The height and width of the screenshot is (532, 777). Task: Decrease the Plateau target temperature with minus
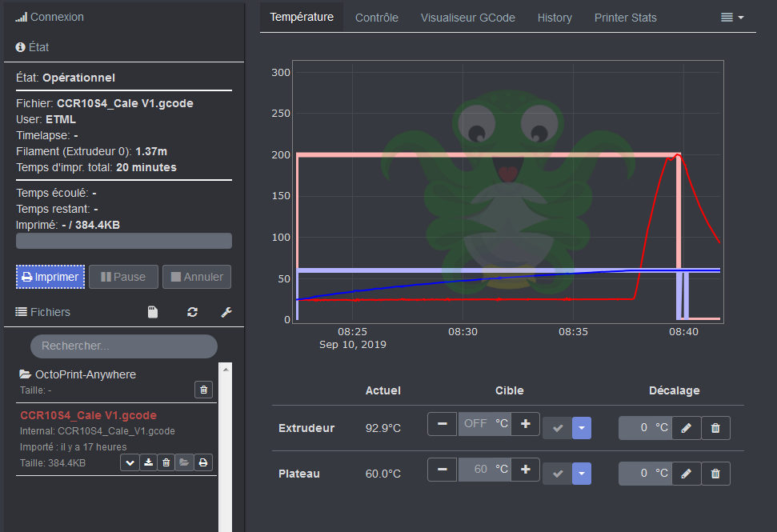[442, 470]
